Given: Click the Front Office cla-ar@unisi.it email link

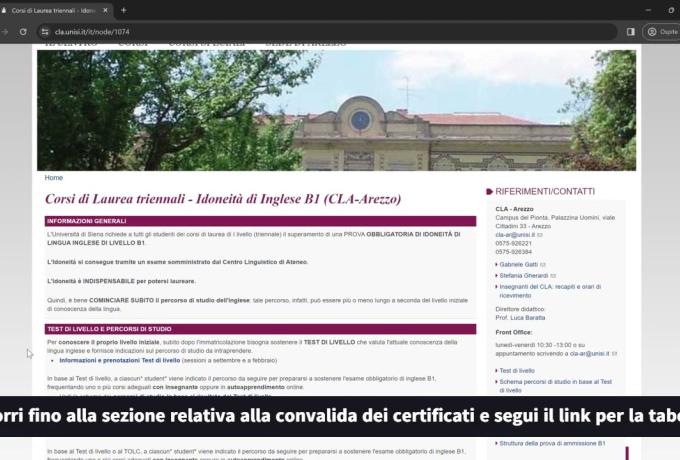Looking at the screenshot, I should pos(589,354).
